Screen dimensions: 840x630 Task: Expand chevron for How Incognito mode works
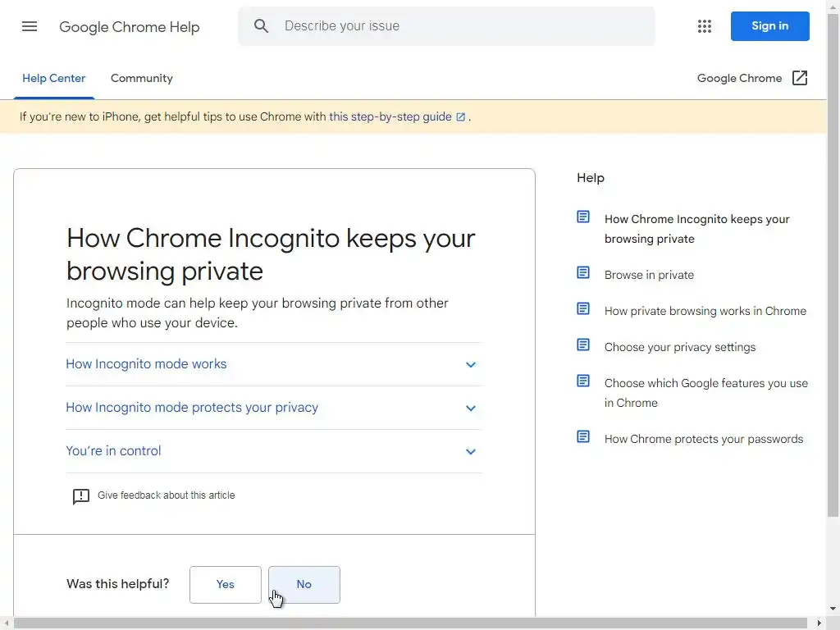click(470, 365)
